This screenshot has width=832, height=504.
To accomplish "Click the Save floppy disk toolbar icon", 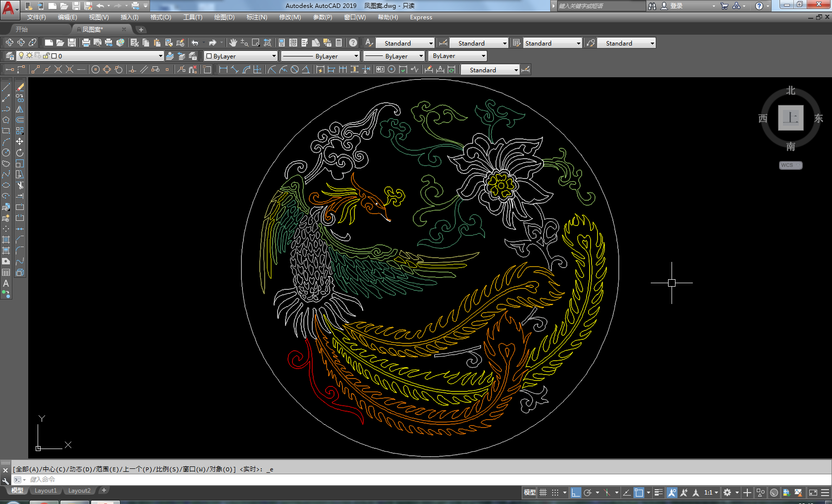I will tap(72, 43).
